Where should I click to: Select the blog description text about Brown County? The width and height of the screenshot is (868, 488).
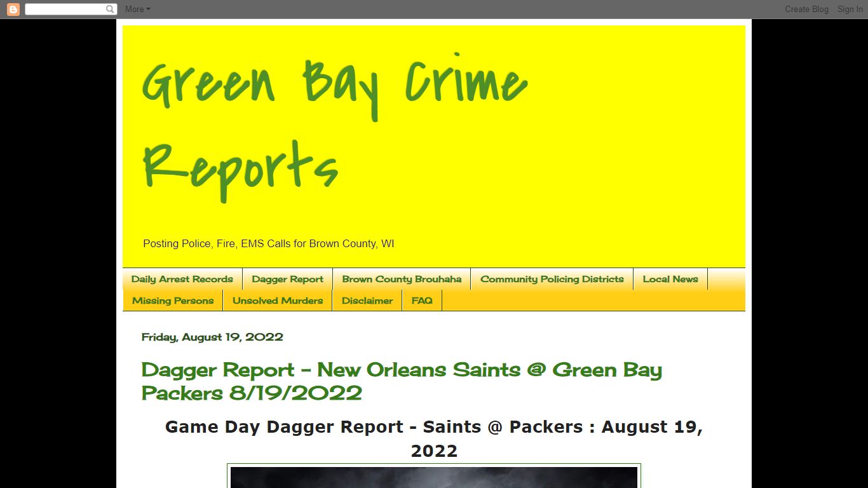[268, 243]
